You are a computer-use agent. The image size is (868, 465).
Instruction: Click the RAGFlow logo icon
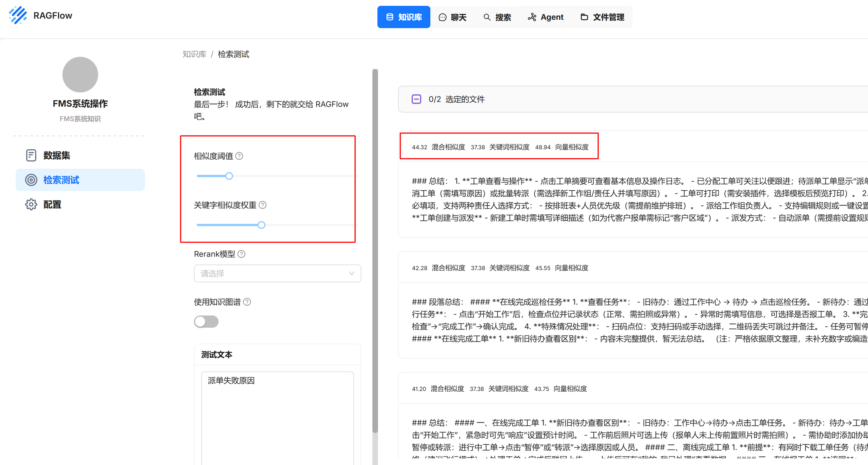(x=18, y=16)
